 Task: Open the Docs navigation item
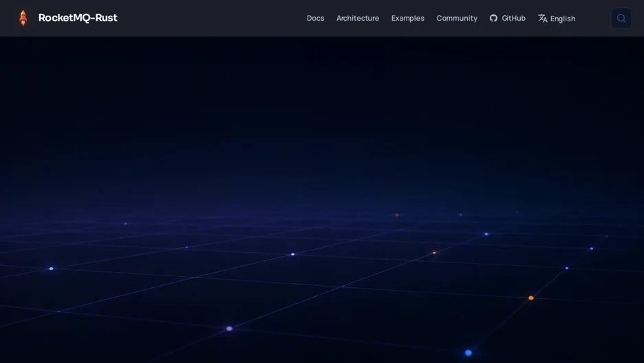pyautogui.click(x=315, y=18)
